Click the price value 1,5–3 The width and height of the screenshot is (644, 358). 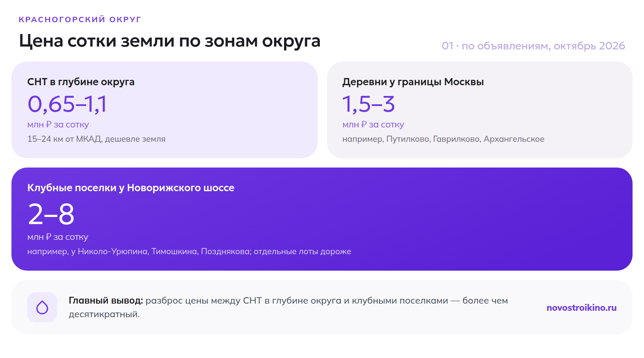(x=369, y=104)
